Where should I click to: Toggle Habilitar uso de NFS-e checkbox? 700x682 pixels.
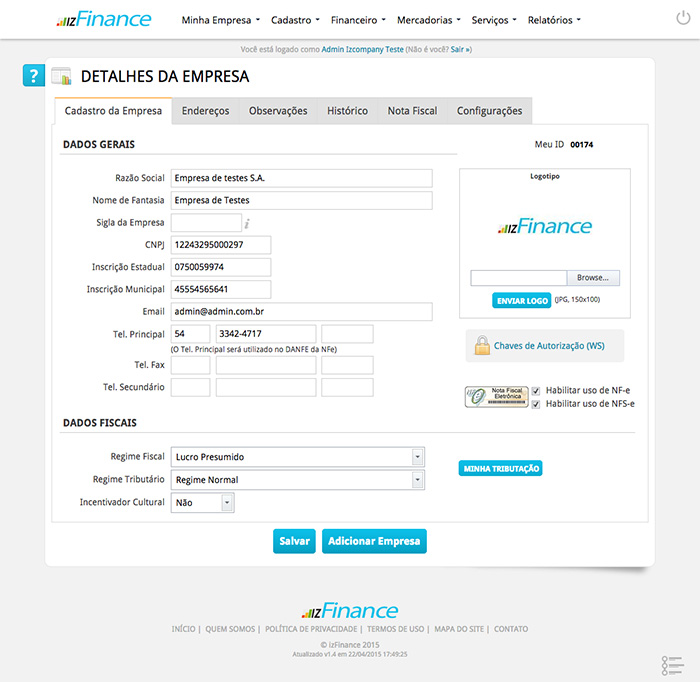(x=536, y=404)
